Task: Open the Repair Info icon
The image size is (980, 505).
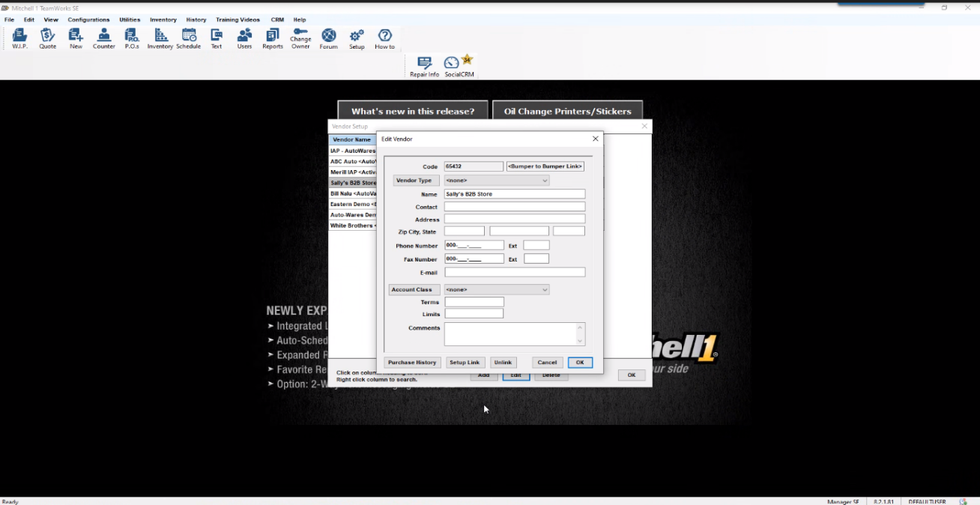Action: coord(424,66)
